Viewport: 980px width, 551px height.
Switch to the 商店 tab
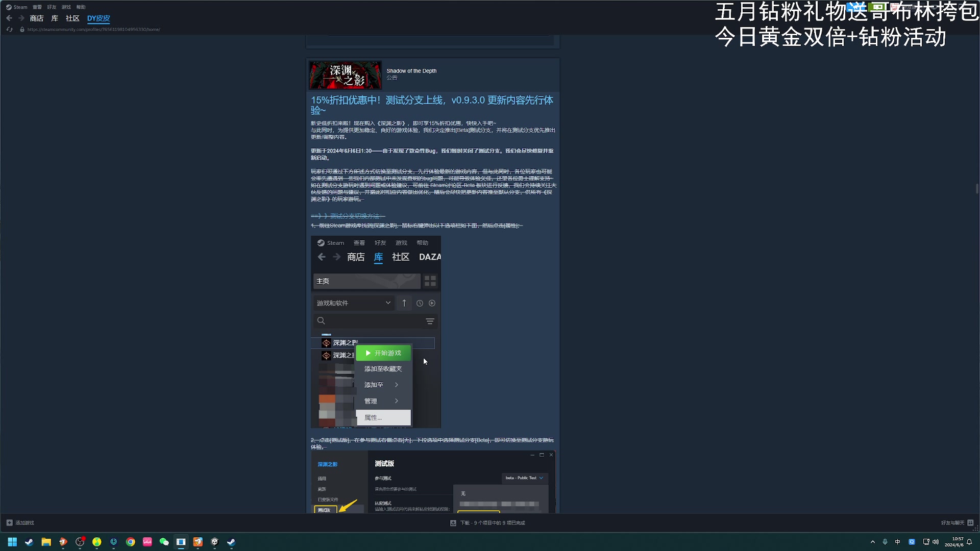37,18
